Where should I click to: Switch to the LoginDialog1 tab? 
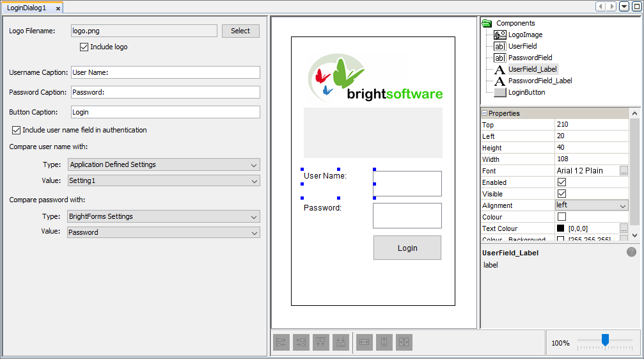pos(27,8)
